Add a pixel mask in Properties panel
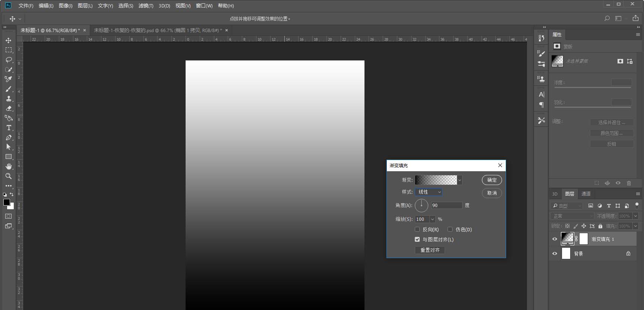 click(x=620, y=61)
